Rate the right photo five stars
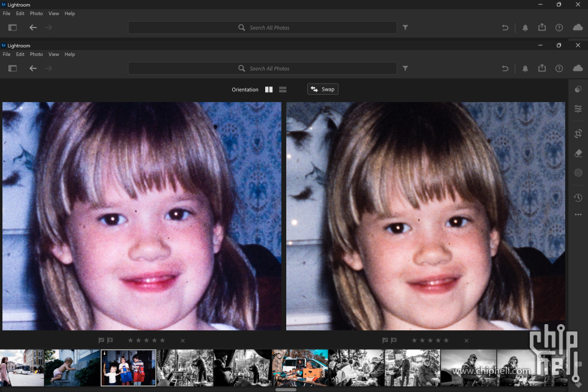 coord(446,340)
